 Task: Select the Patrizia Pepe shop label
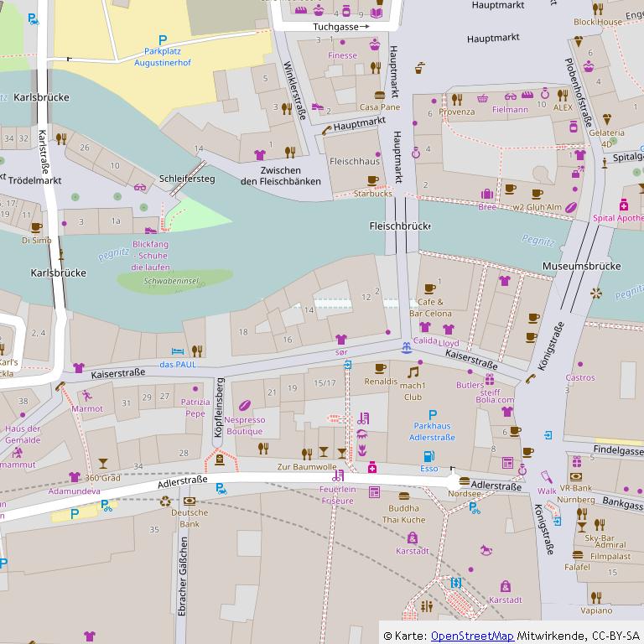pyautogui.click(x=195, y=408)
